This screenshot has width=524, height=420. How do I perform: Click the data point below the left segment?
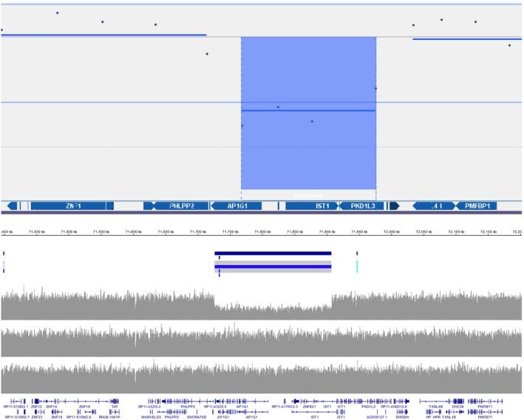click(x=207, y=54)
